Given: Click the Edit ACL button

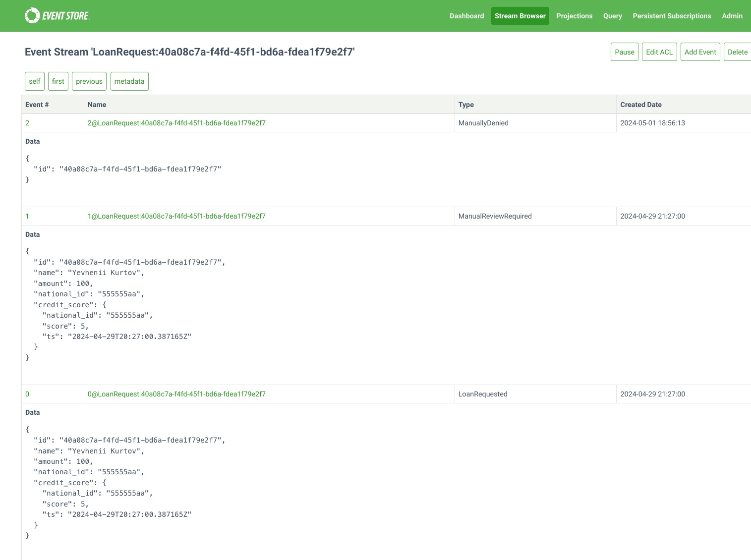Looking at the screenshot, I should point(659,52).
